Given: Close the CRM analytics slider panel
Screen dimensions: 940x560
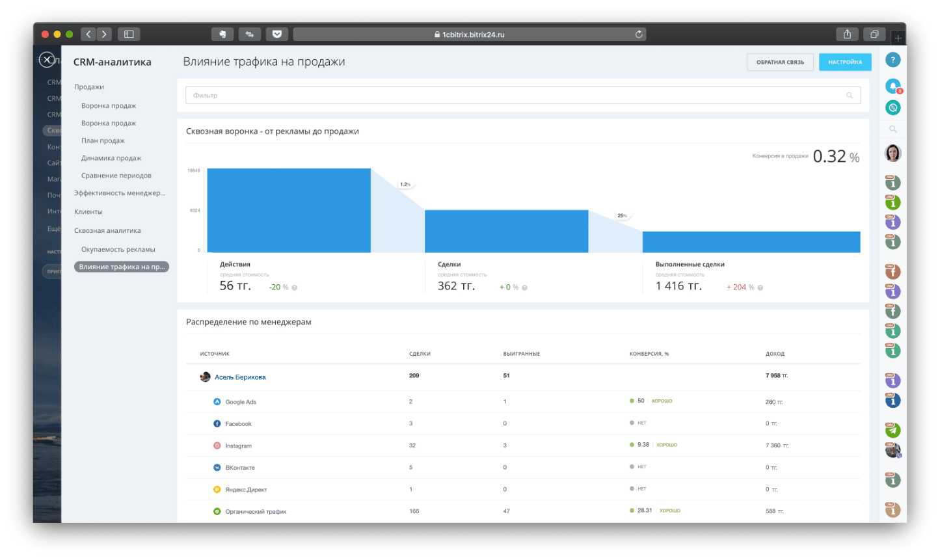Looking at the screenshot, I should (x=47, y=60).
